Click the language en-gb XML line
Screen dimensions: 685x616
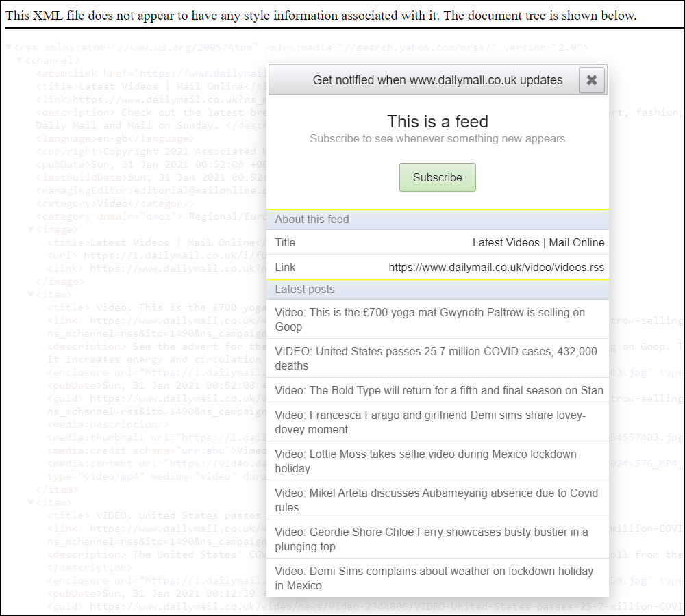[115, 138]
